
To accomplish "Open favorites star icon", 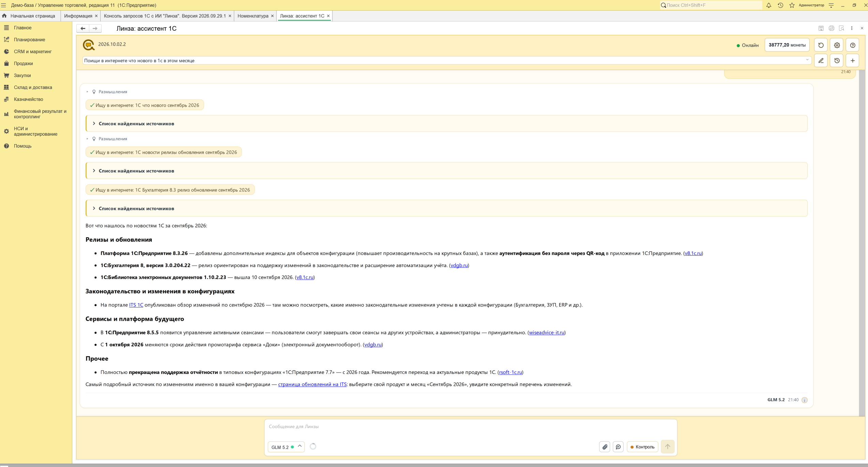I will click(x=792, y=5).
